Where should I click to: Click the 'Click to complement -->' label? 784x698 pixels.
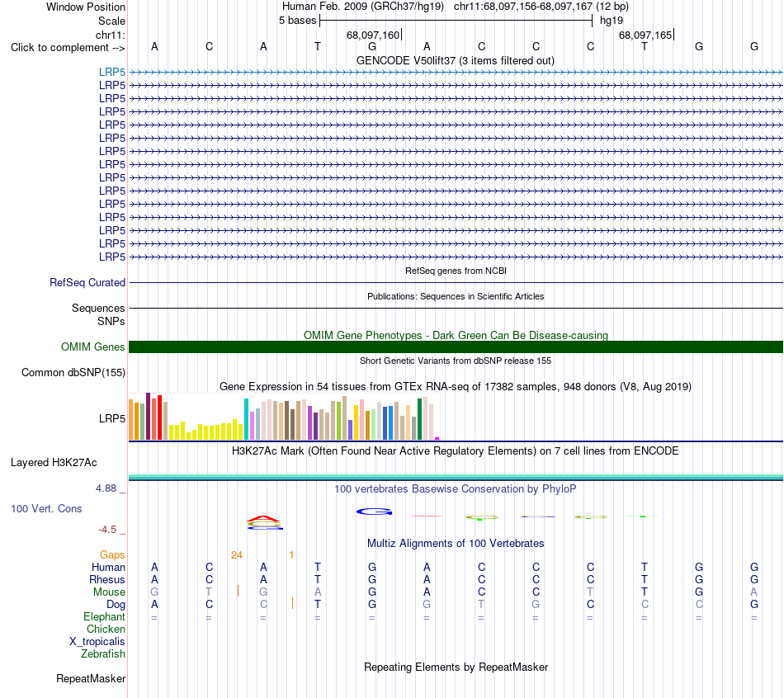click(68, 48)
